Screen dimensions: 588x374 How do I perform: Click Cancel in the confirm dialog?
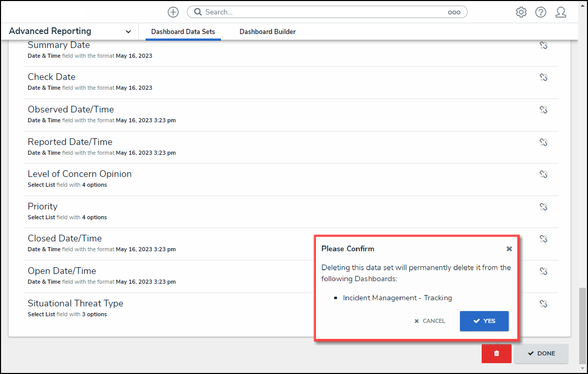pos(430,321)
